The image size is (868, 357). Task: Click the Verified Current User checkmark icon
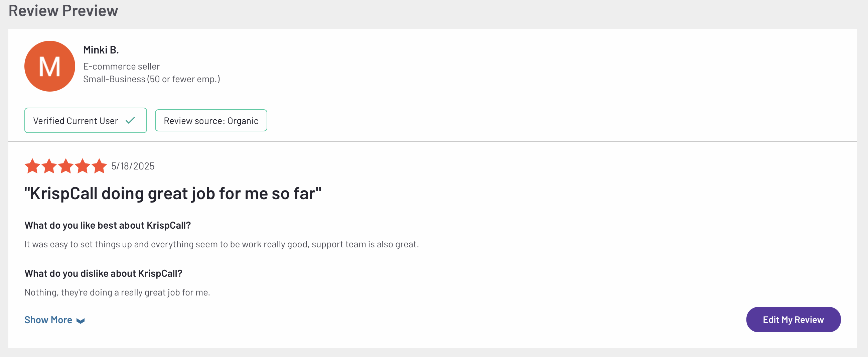130,120
